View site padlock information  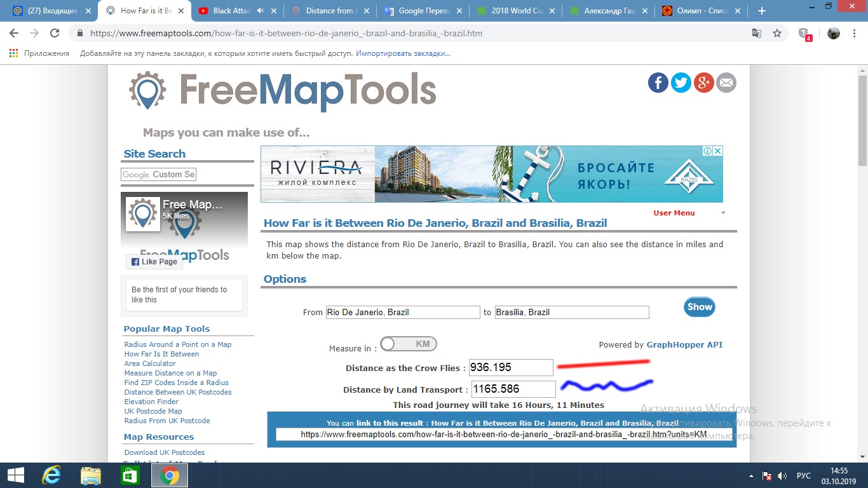pos(80,33)
